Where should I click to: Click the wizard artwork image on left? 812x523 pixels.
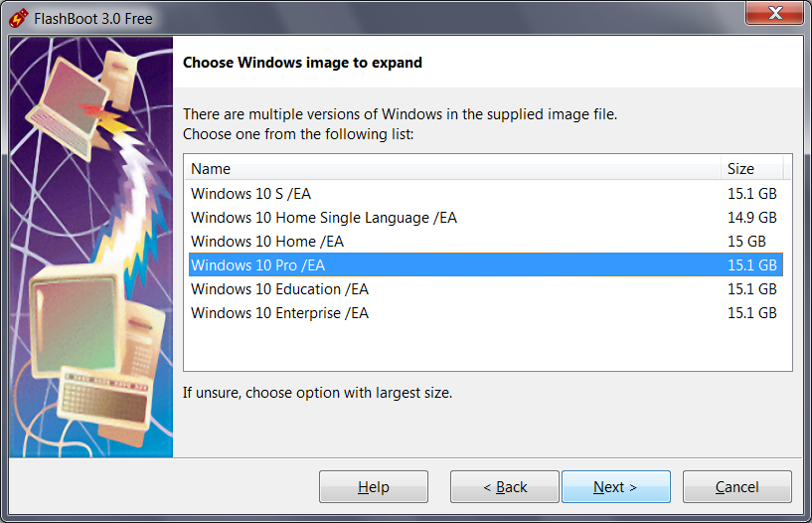coord(91,247)
